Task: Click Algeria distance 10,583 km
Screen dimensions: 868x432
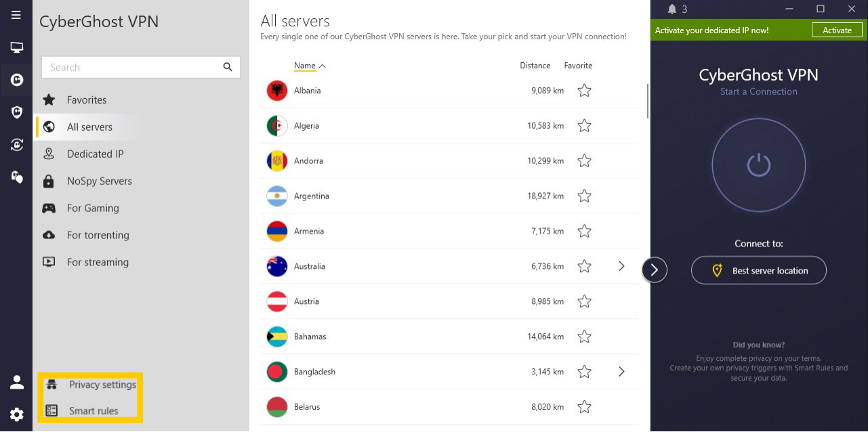Action: coord(545,125)
